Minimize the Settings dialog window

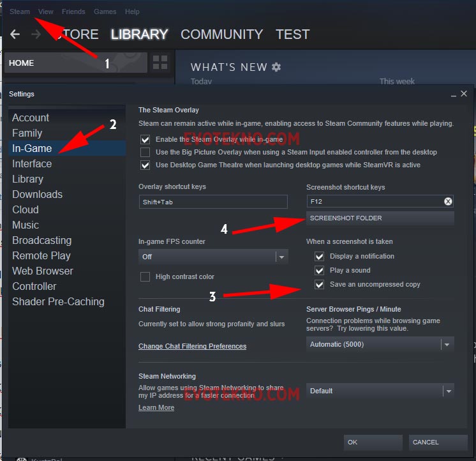453,94
